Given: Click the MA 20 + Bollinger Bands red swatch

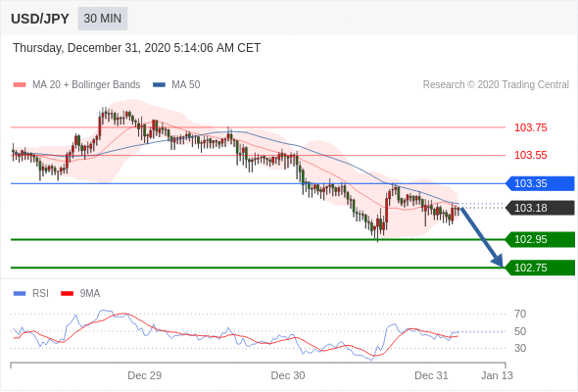Looking at the screenshot, I should 20,85.
